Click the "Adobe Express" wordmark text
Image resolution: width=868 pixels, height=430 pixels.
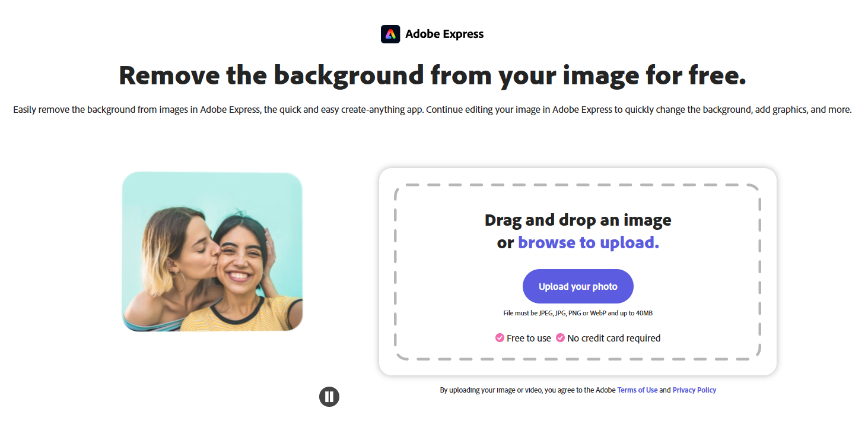click(x=445, y=34)
